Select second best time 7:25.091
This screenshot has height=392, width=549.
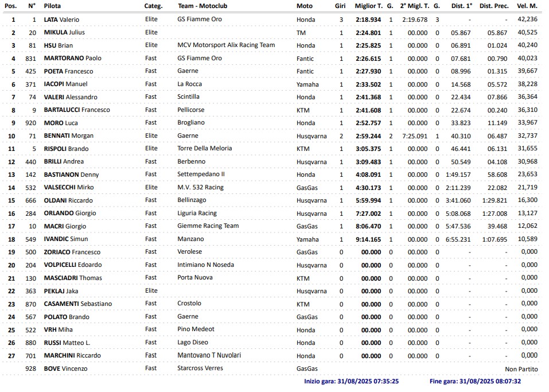point(415,136)
